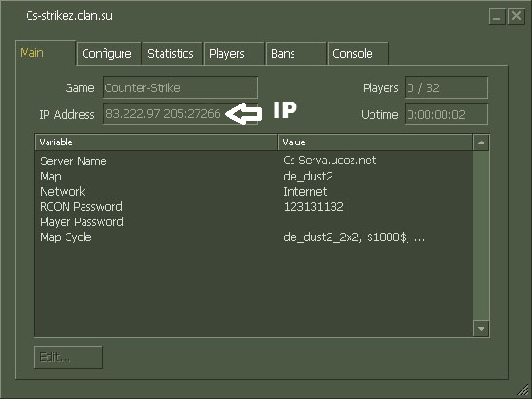Click the de_dust2_2x2 map cycle value

[x=353, y=237]
